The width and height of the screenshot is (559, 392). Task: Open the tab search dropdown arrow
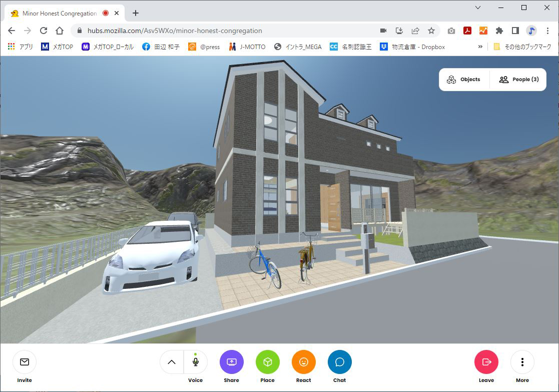tap(478, 8)
